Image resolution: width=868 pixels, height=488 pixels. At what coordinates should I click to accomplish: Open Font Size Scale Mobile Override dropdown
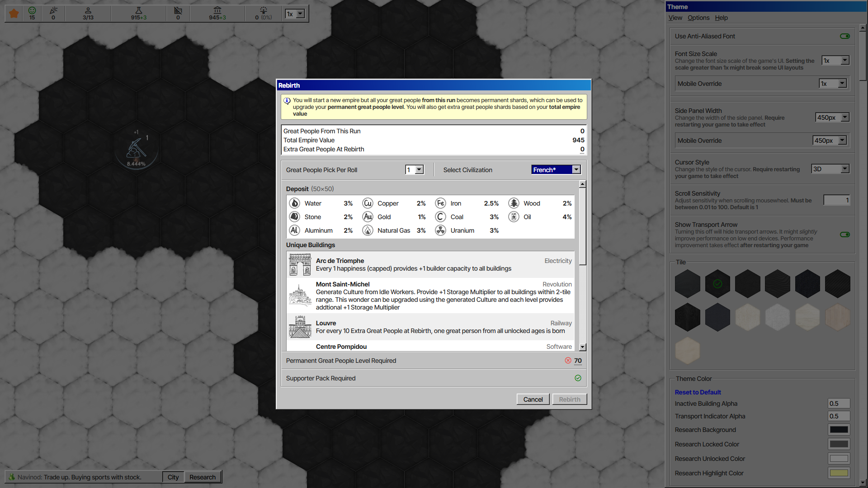tap(833, 84)
